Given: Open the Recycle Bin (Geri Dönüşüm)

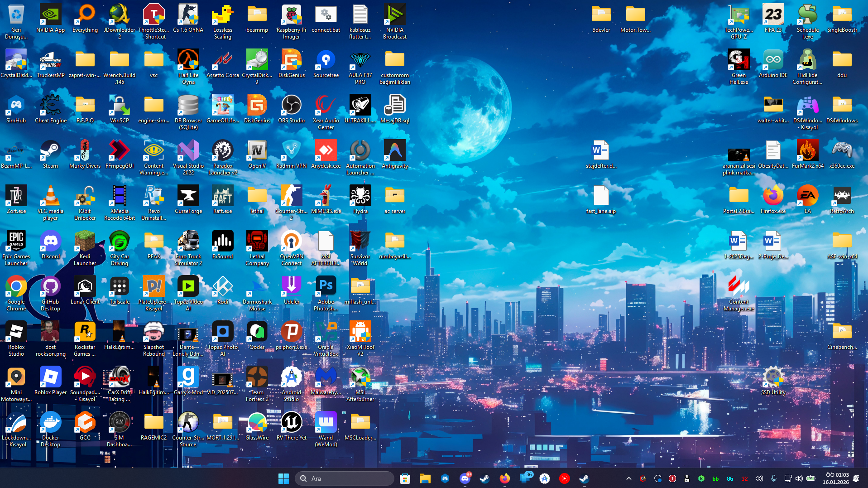Looking at the screenshot, I should (16, 21).
